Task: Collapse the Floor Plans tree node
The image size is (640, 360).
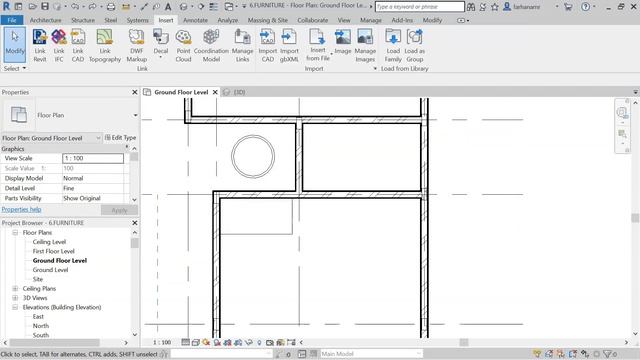Action: point(15,232)
